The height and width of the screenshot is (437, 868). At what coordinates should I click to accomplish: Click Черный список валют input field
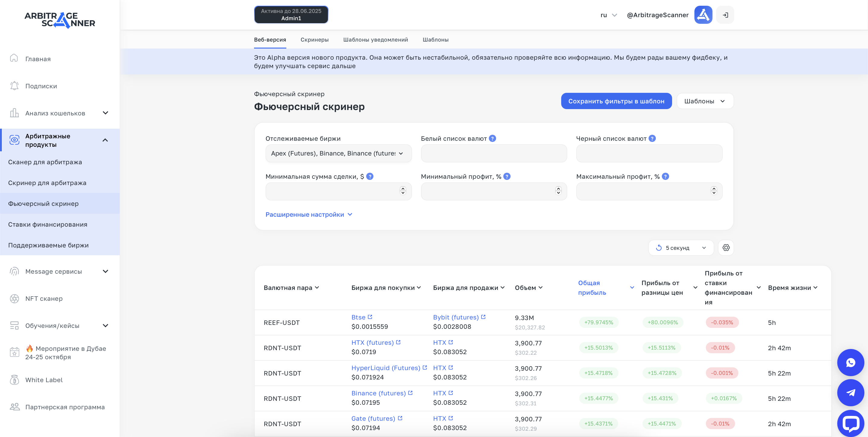[x=649, y=153]
